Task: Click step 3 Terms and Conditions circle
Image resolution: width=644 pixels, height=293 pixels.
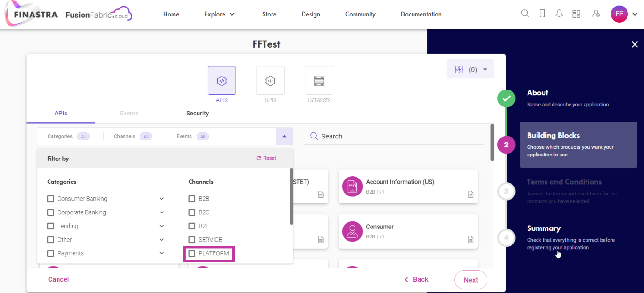Action: tap(506, 191)
